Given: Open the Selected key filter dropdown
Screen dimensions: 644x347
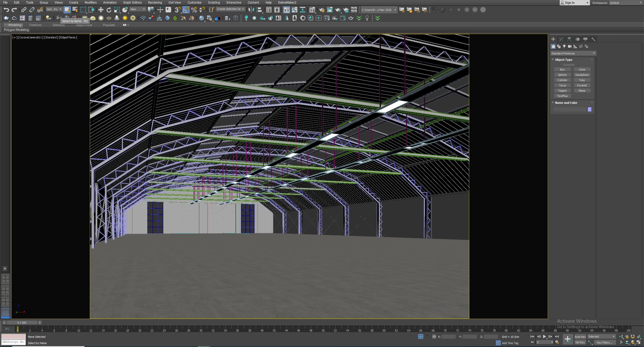Looking at the screenshot, I should point(601,336).
